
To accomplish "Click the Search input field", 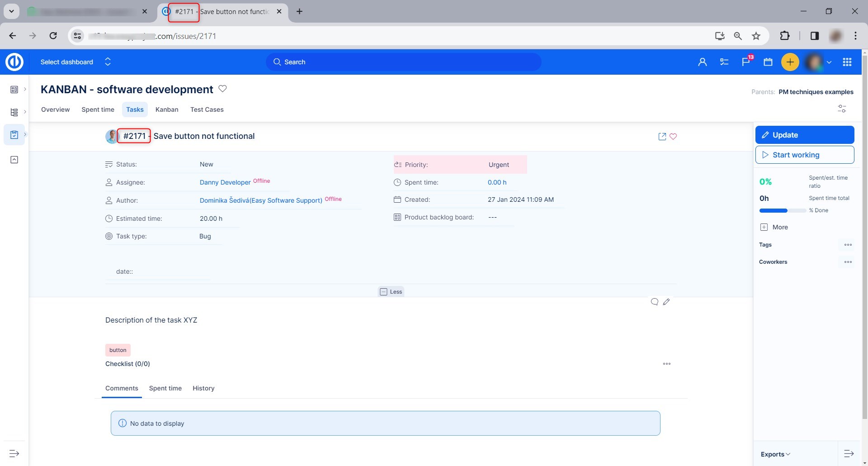I will (403, 62).
